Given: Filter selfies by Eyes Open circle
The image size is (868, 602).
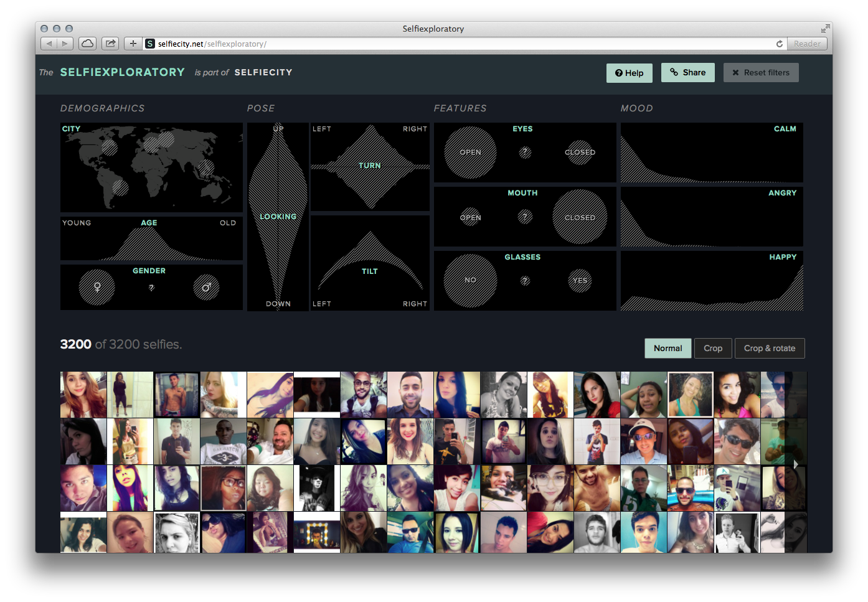Looking at the screenshot, I should coord(470,153).
